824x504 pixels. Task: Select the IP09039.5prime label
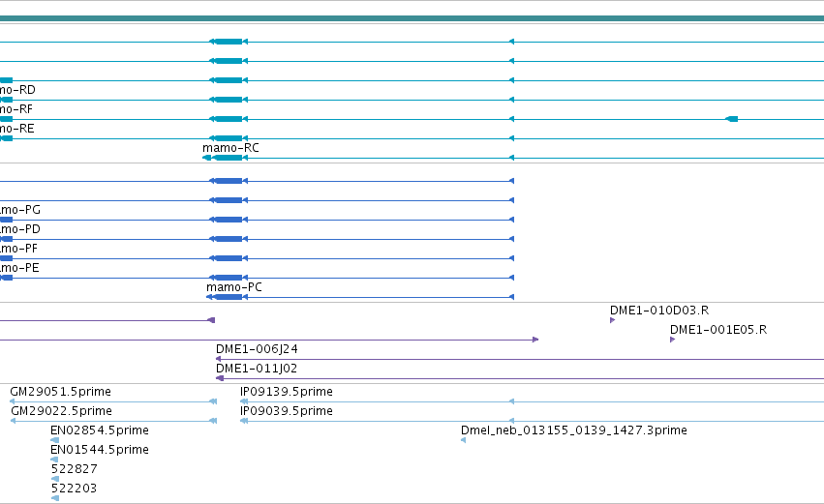point(287,411)
